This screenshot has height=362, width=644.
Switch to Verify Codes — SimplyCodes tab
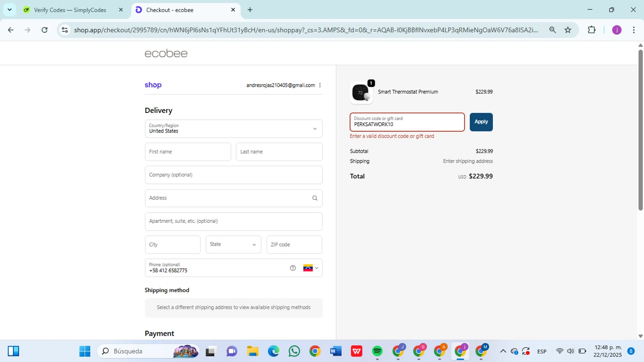click(70, 10)
